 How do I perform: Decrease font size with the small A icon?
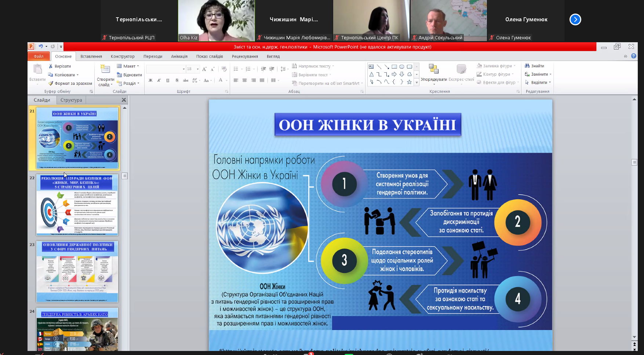(x=212, y=69)
